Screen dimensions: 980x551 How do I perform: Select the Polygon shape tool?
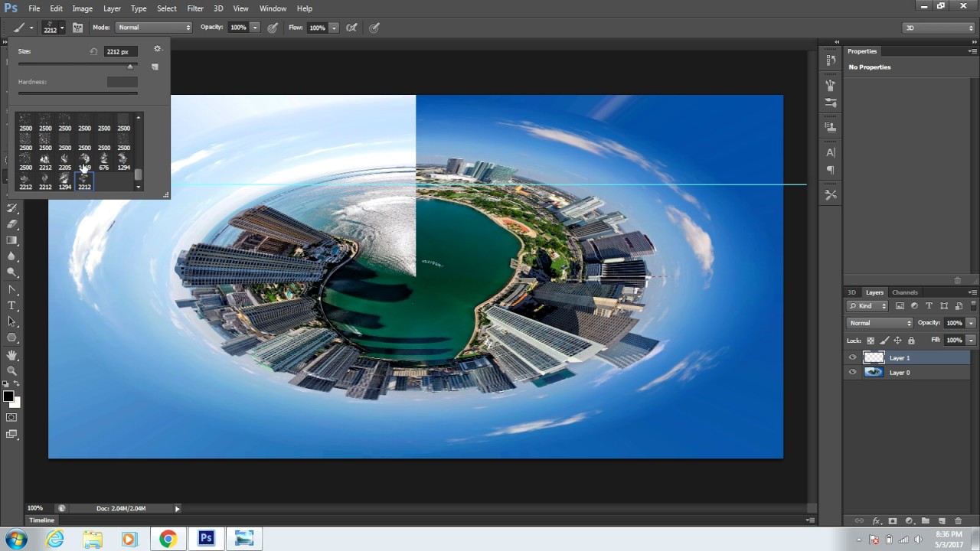12,338
